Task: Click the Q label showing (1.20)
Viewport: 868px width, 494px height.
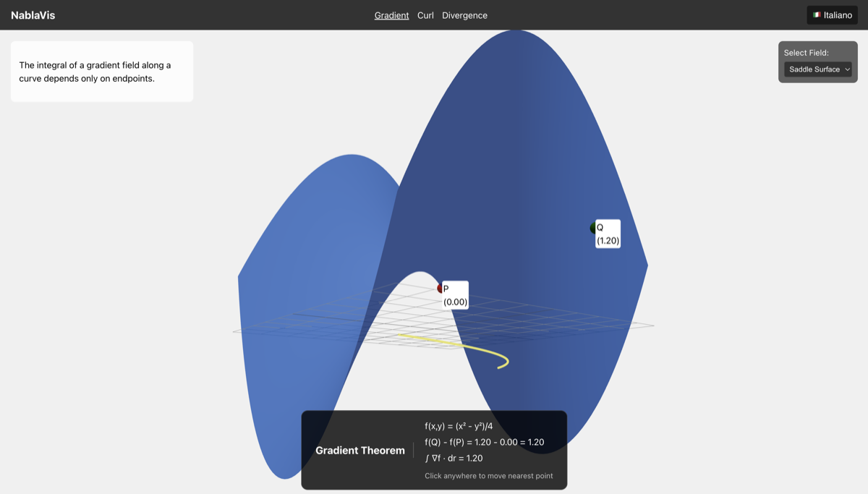Action: [x=608, y=233]
